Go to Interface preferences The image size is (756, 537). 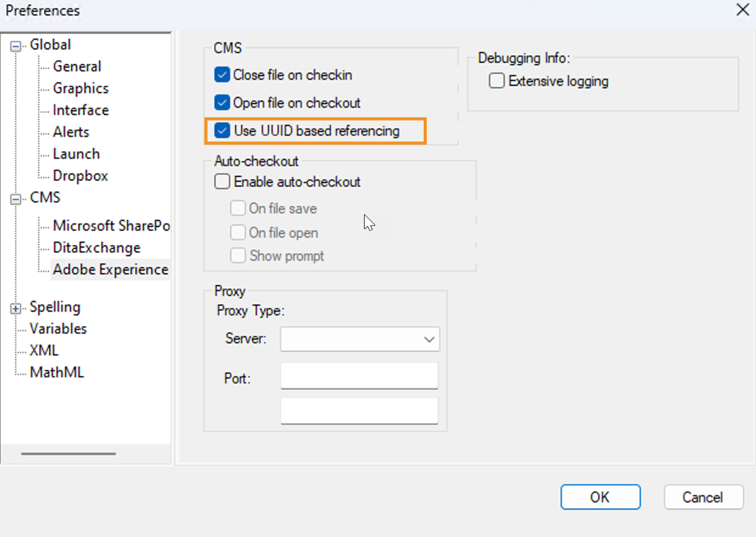click(x=81, y=111)
